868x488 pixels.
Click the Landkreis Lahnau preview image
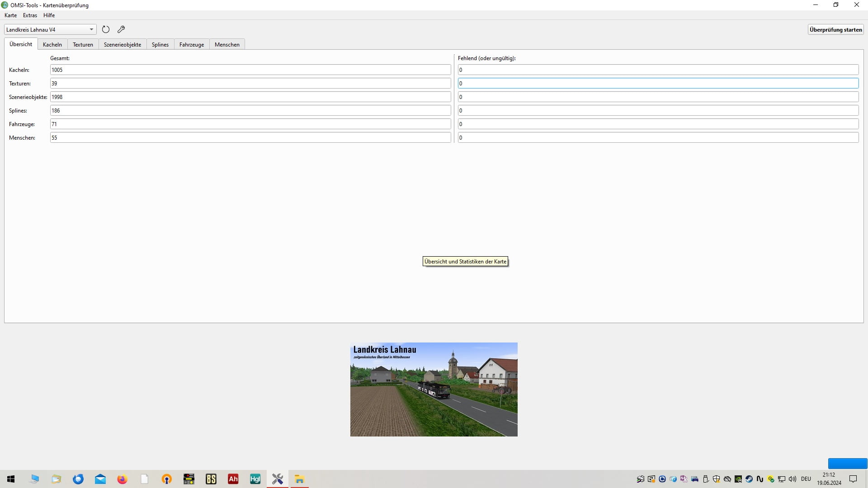[x=434, y=389]
